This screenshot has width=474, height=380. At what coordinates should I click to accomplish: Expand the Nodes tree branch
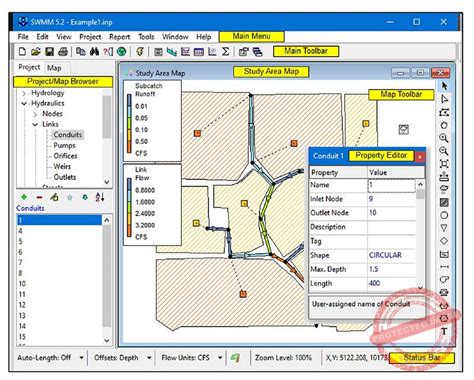click(x=35, y=114)
